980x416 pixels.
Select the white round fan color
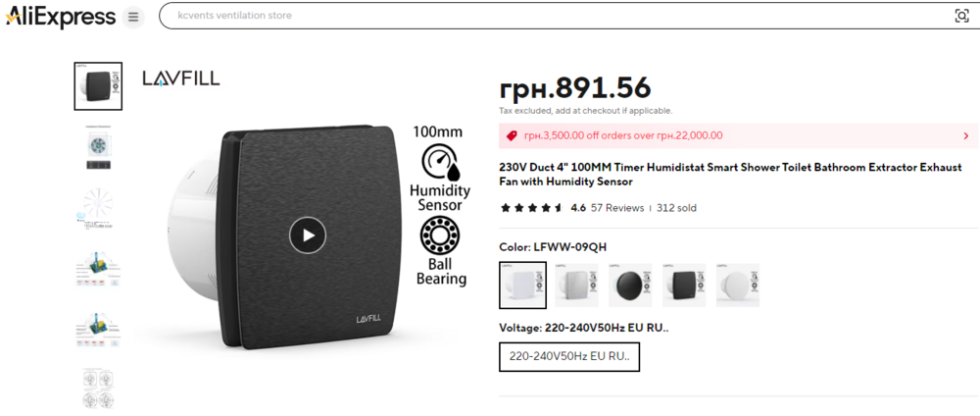click(738, 286)
